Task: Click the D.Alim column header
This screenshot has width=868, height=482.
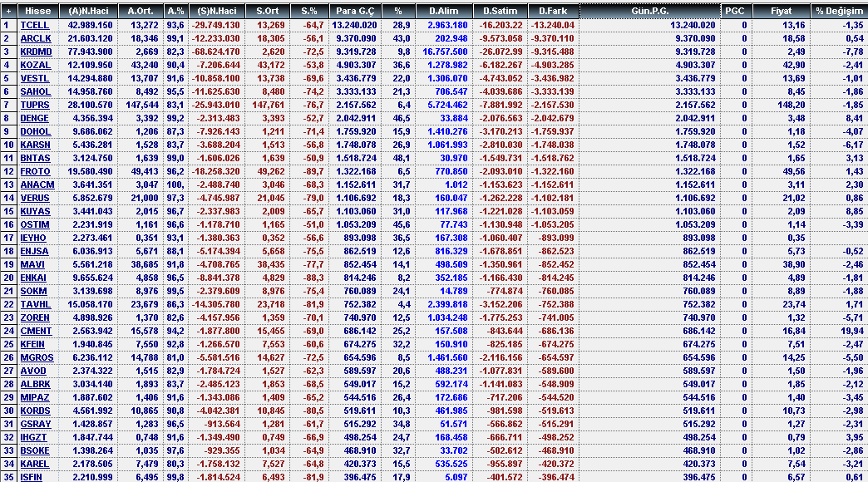Action: [x=442, y=11]
